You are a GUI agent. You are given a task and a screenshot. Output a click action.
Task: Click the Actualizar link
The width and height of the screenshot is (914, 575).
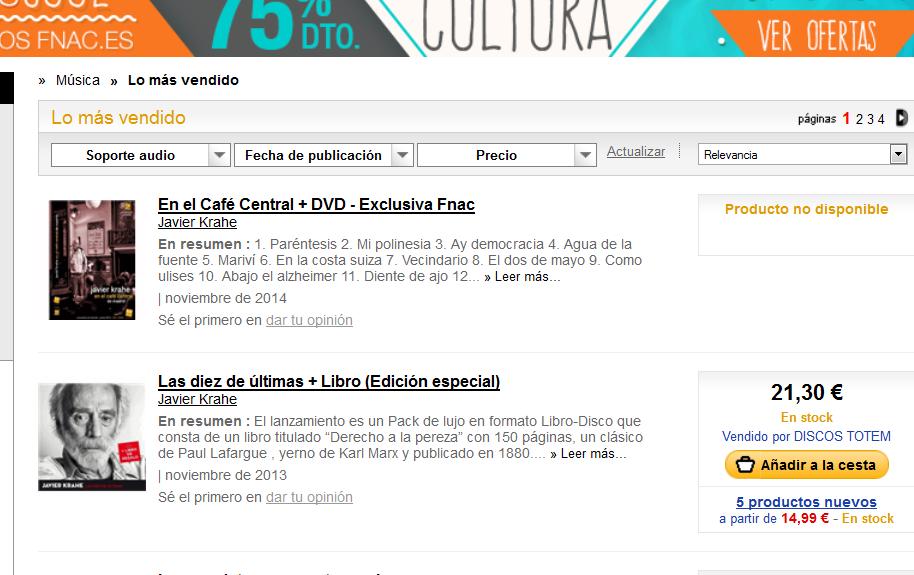635,152
